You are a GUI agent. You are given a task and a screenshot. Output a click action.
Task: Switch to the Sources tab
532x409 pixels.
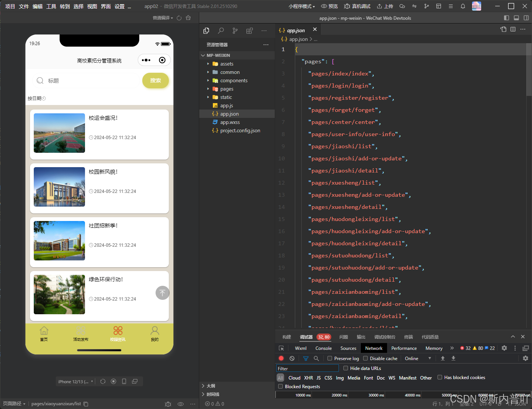[x=348, y=348]
